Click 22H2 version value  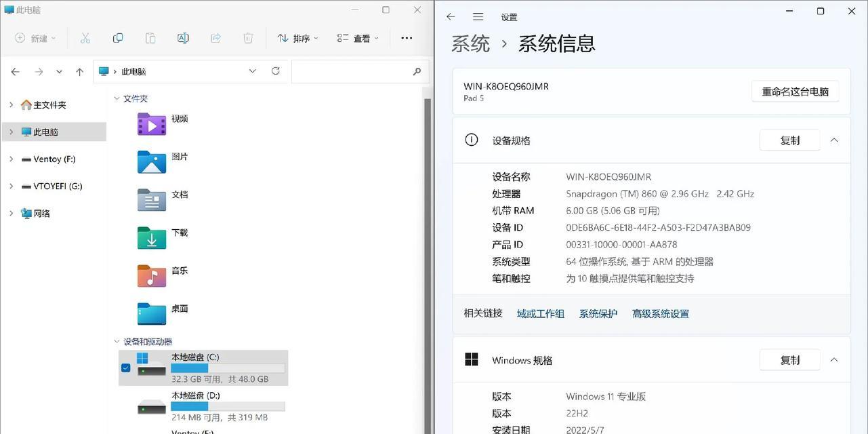pyautogui.click(x=578, y=413)
